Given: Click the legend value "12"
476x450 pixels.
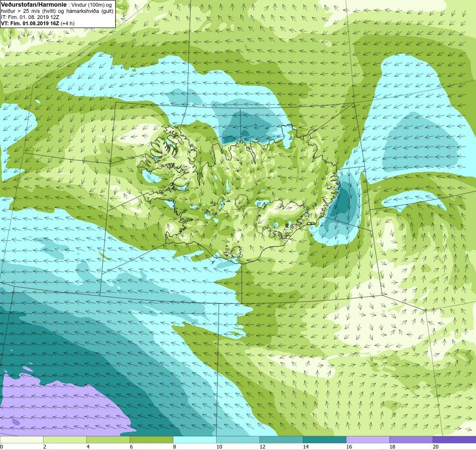Looking at the screenshot, I should coord(262,447).
